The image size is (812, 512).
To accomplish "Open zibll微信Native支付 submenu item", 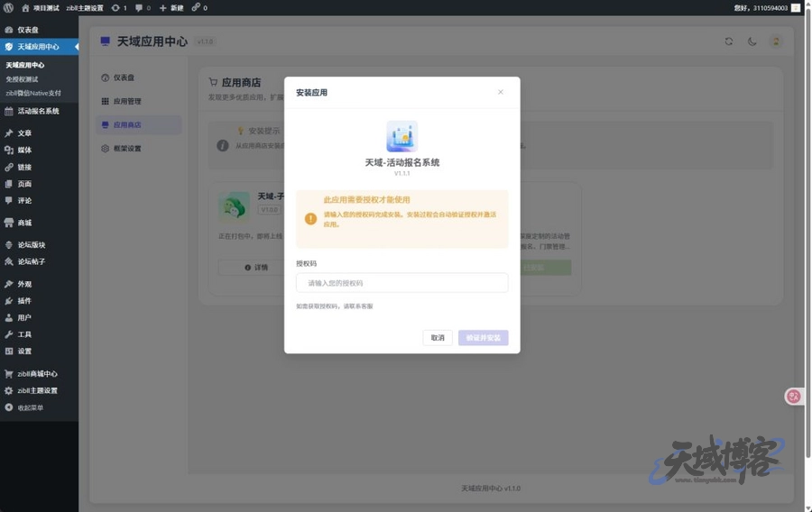I will (x=33, y=93).
